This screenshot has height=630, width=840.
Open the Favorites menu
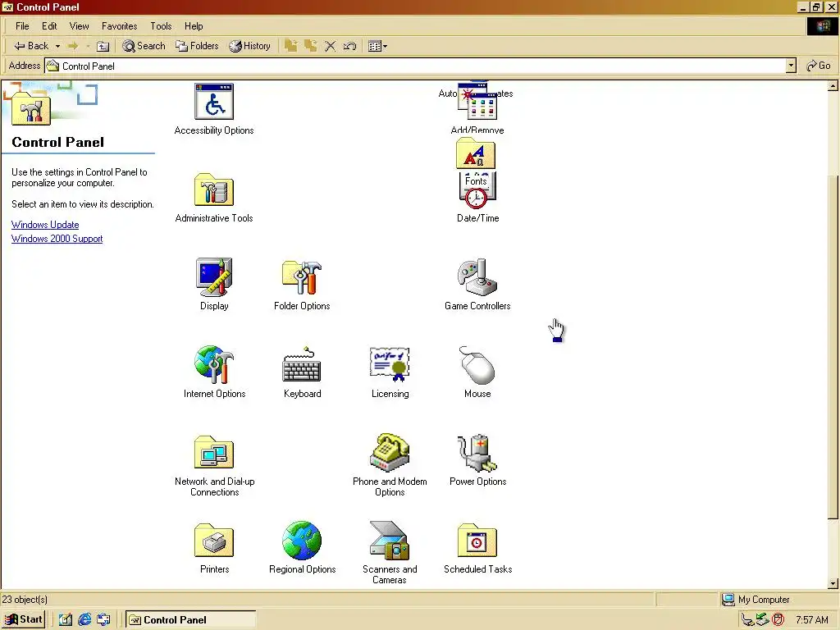120,25
